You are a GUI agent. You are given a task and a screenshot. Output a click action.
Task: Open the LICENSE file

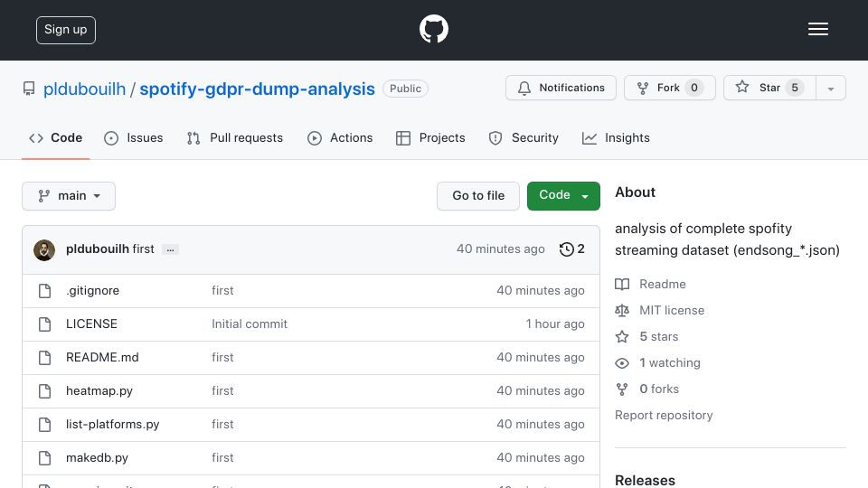point(91,324)
